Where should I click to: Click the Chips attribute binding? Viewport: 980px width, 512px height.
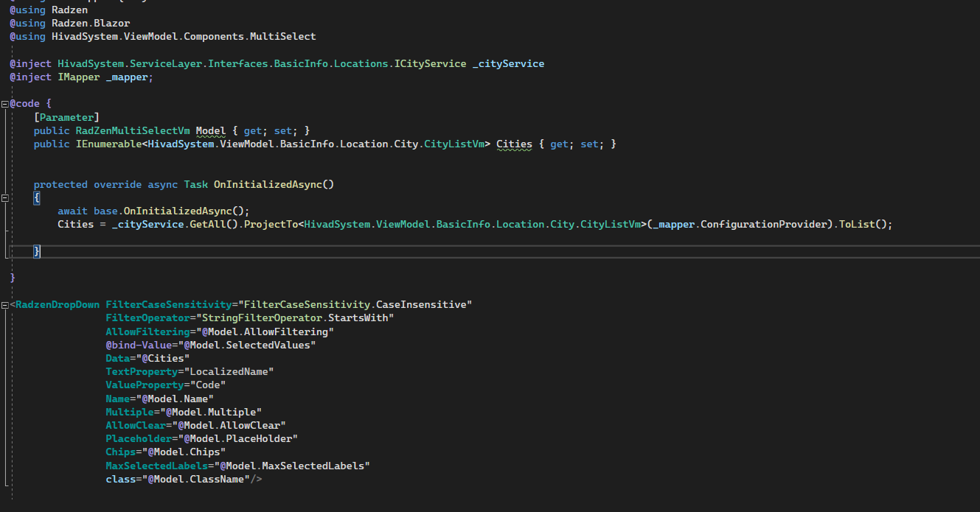(x=120, y=452)
